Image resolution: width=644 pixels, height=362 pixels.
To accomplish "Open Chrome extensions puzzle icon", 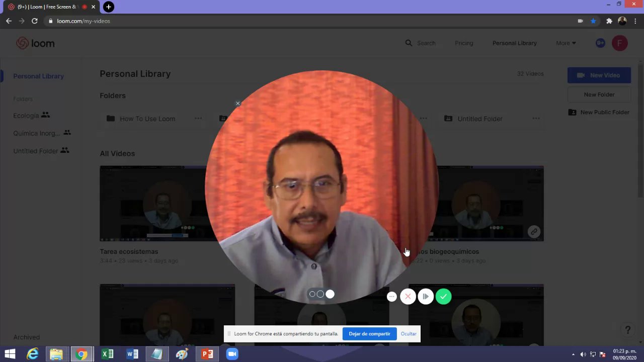I will click(x=609, y=21).
